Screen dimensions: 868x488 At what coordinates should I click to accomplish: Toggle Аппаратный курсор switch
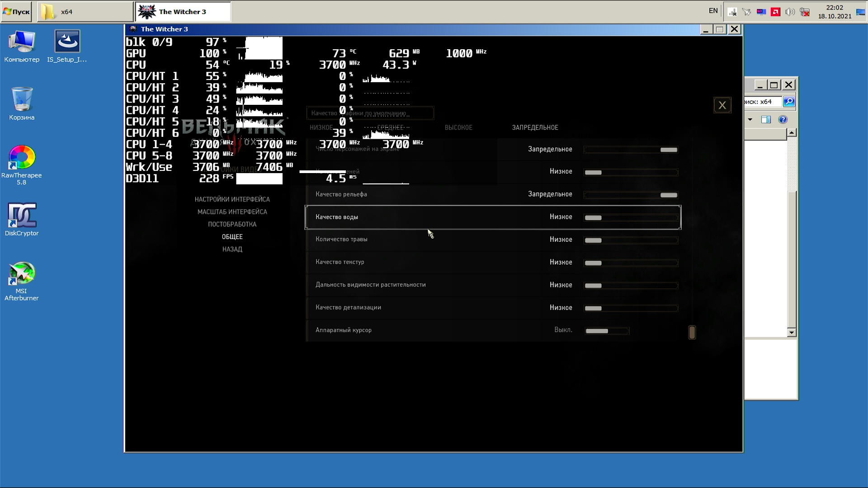tap(606, 331)
